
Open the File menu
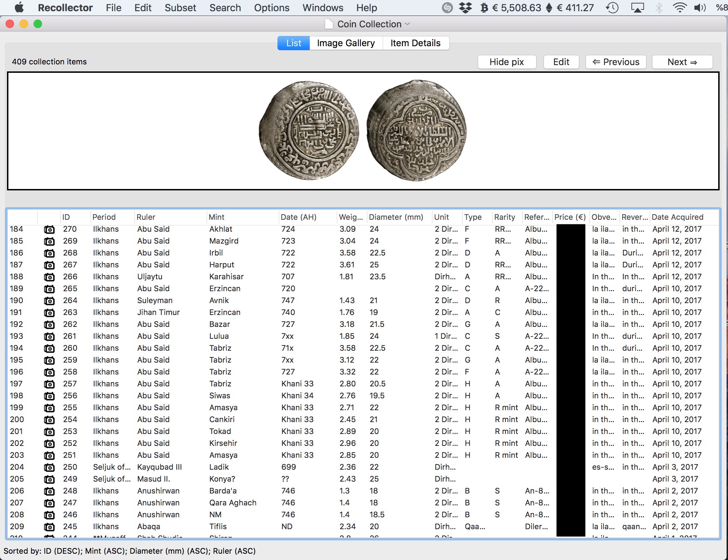pos(113,8)
